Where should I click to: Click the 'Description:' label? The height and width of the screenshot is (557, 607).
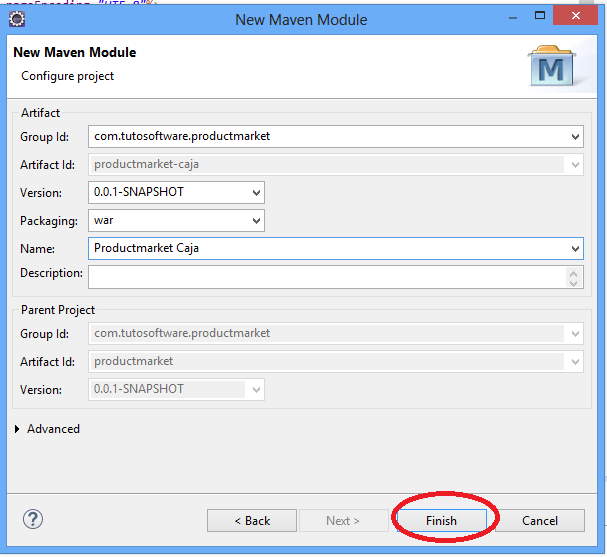(x=51, y=273)
